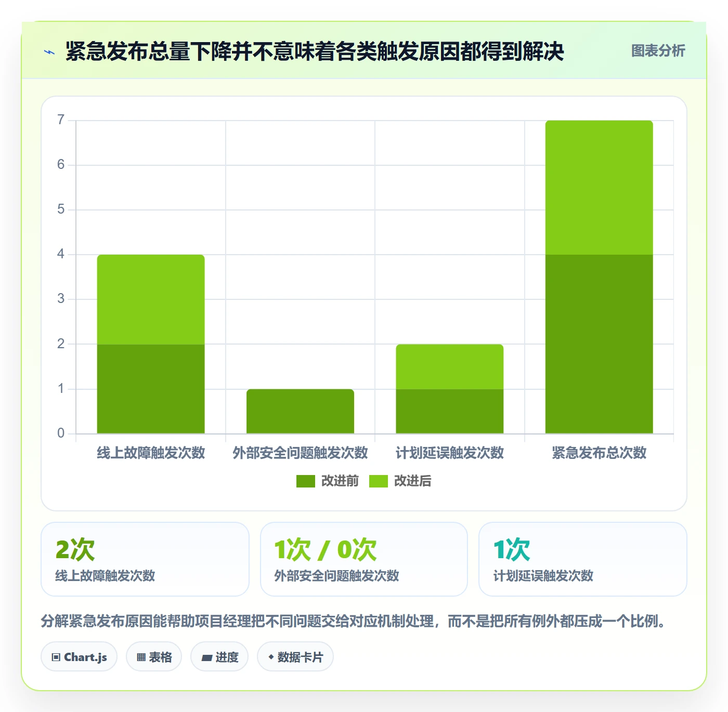Click the 1次 计划延误触发次数 data card
728x712 pixels.
[583, 559]
